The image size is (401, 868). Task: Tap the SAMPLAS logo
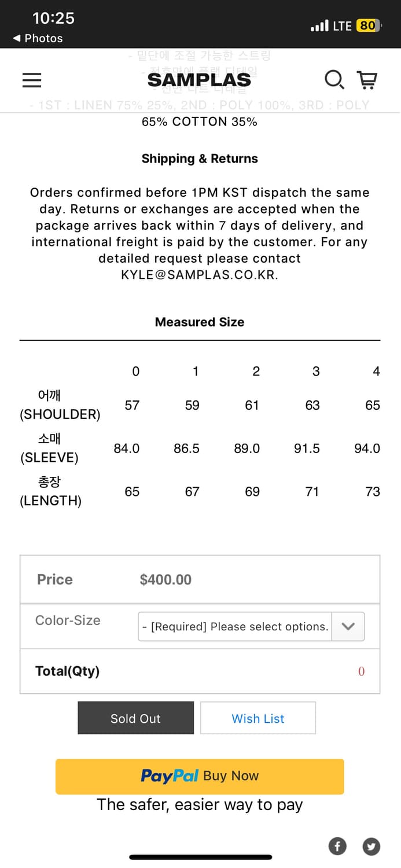click(x=199, y=80)
